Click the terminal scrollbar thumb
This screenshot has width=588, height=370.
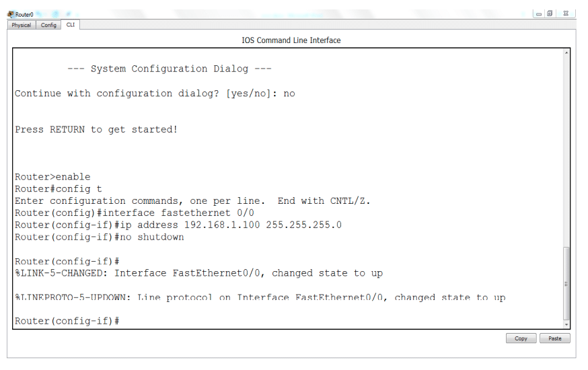566,283
